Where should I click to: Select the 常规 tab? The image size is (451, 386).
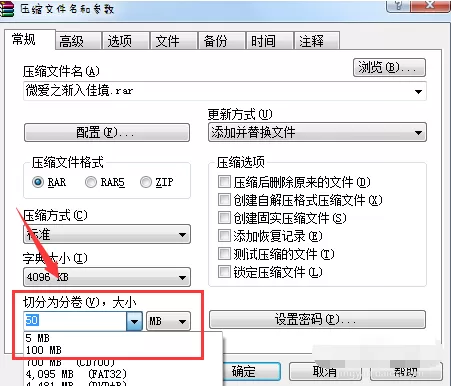tap(30, 40)
